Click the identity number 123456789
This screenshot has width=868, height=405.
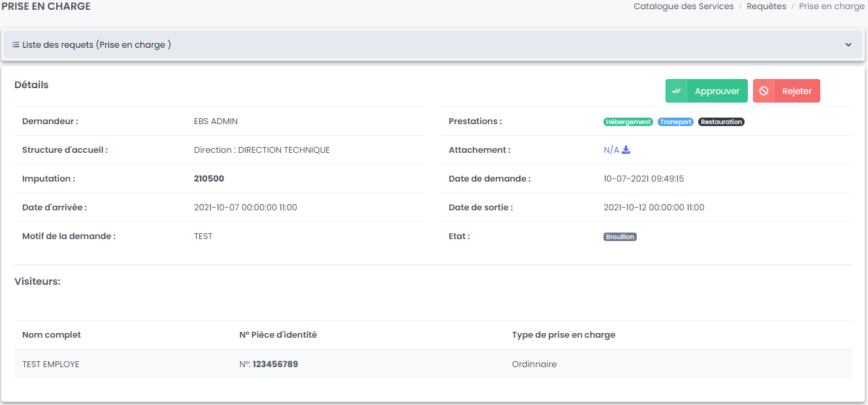[275, 364]
